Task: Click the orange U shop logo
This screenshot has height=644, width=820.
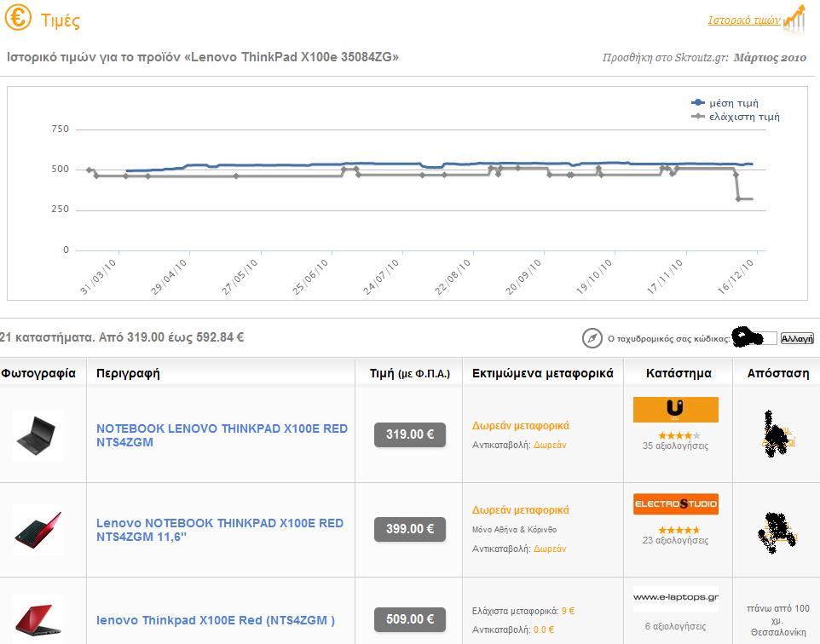Action: (676, 410)
